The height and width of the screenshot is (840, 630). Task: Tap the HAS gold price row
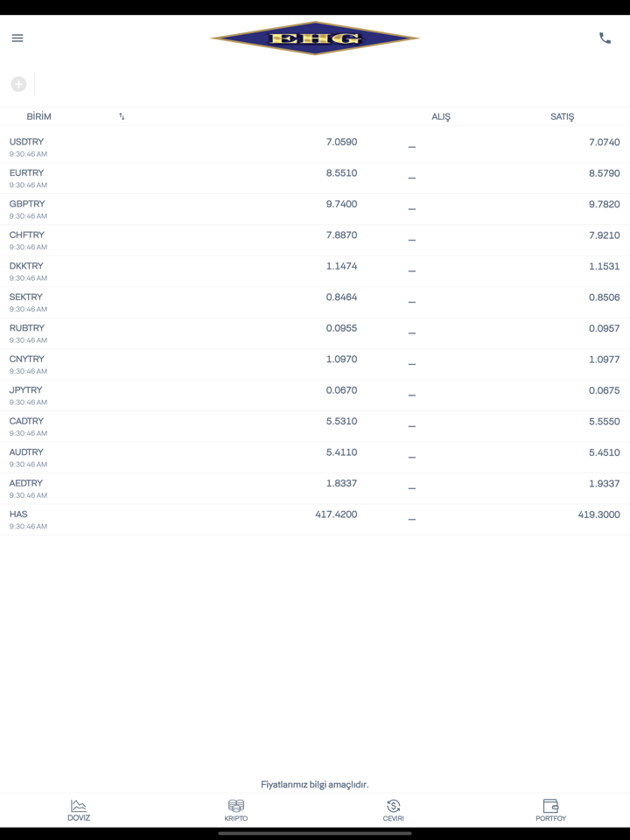315,520
